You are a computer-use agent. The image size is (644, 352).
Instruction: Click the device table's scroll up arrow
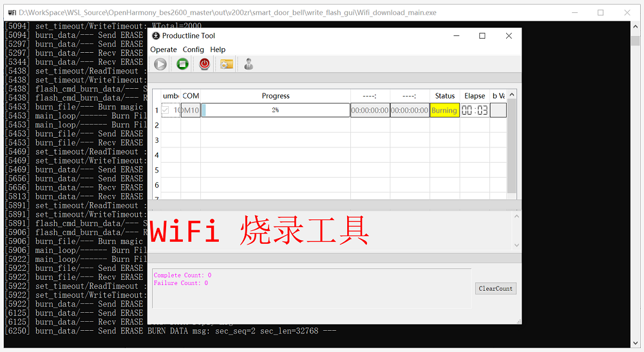(x=512, y=95)
